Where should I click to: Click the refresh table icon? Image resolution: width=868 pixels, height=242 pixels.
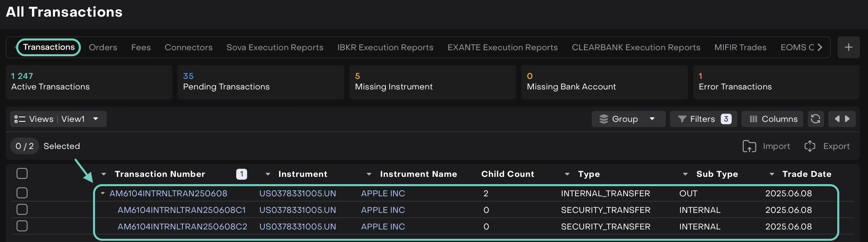pos(815,119)
